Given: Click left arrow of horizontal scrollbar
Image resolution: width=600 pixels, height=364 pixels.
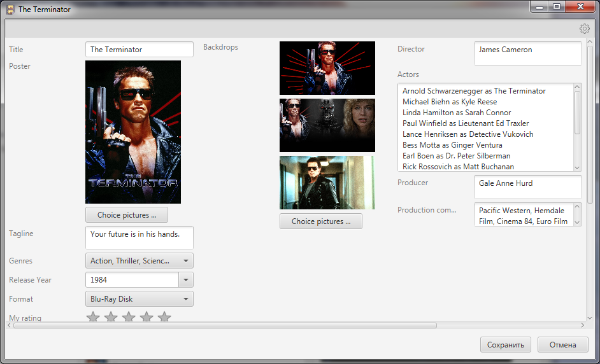Looking at the screenshot, I should 10,325.
